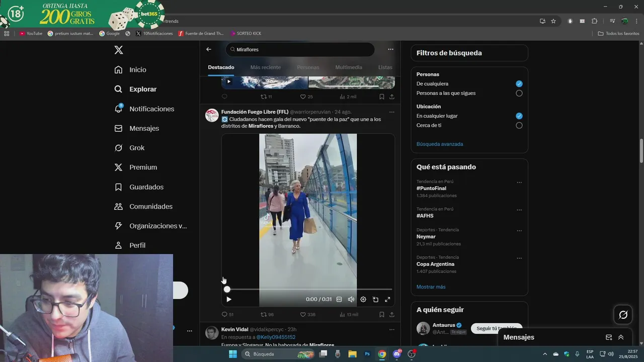644x362 pixels.
Task: Switch to the Destacado tab
Action: pyautogui.click(x=221, y=67)
